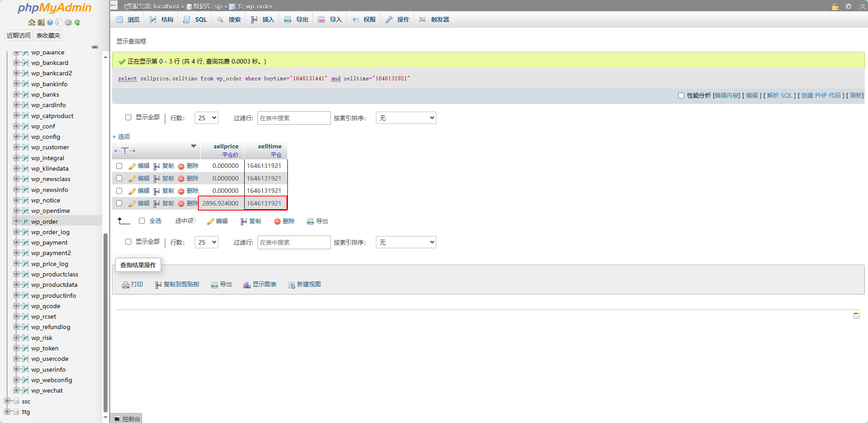
Task: Click the bar chart icon for 显示图表
Action: coord(247,285)
